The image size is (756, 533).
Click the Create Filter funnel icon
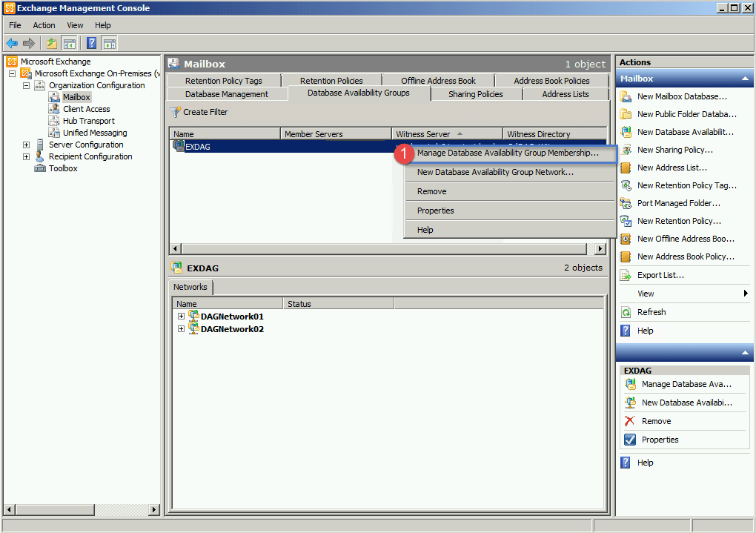point(176,113)
